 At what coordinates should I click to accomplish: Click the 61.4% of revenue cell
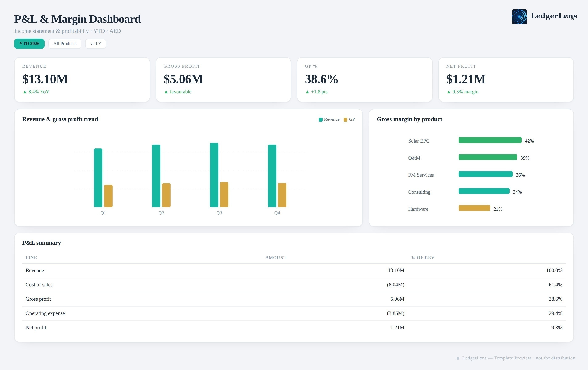tap(555, 285)
